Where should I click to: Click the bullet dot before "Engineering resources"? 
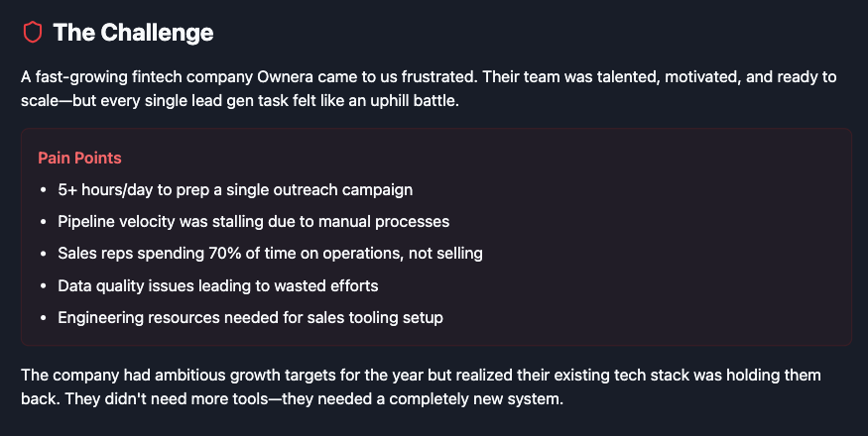coord(42,317)
